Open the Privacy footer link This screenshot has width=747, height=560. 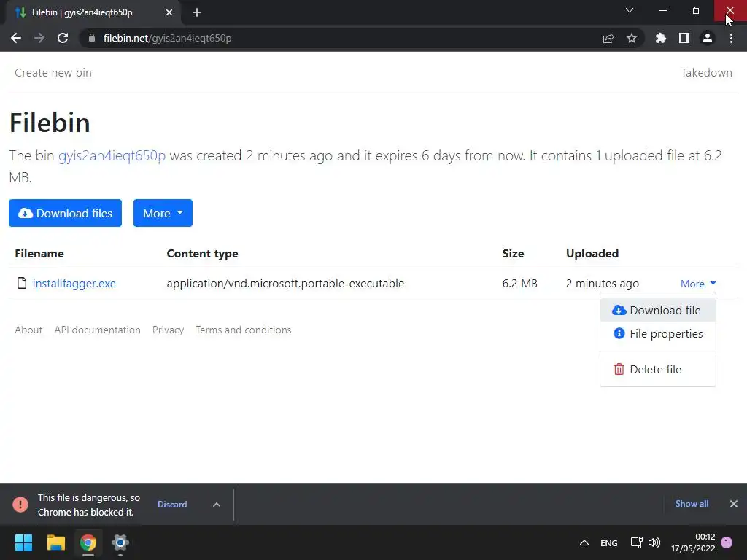coord(169,330)
